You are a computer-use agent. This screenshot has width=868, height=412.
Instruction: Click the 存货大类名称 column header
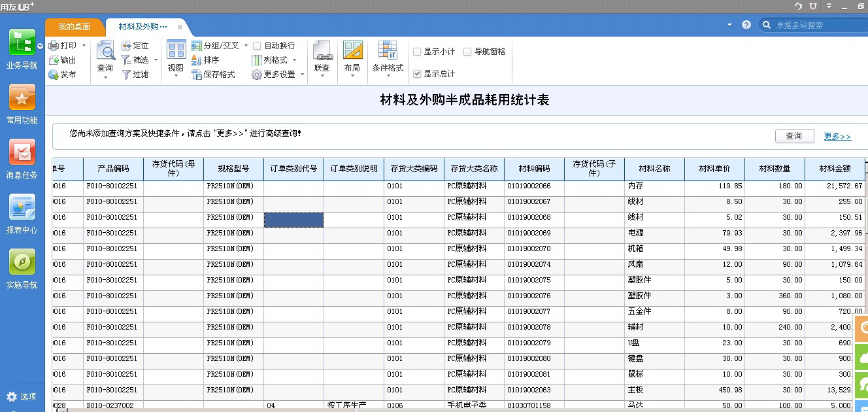474,169
